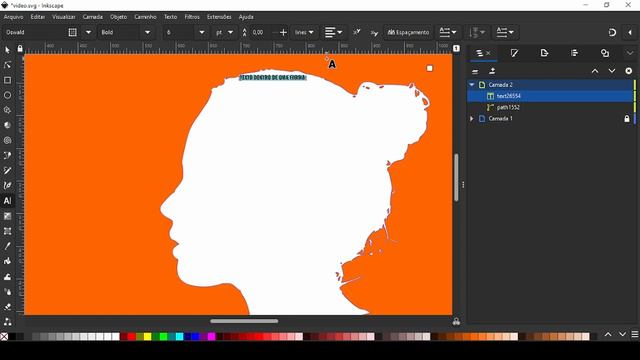Select the Ellipse tool
Viewport: 640px width, 360px height.
tap(7, 96)
